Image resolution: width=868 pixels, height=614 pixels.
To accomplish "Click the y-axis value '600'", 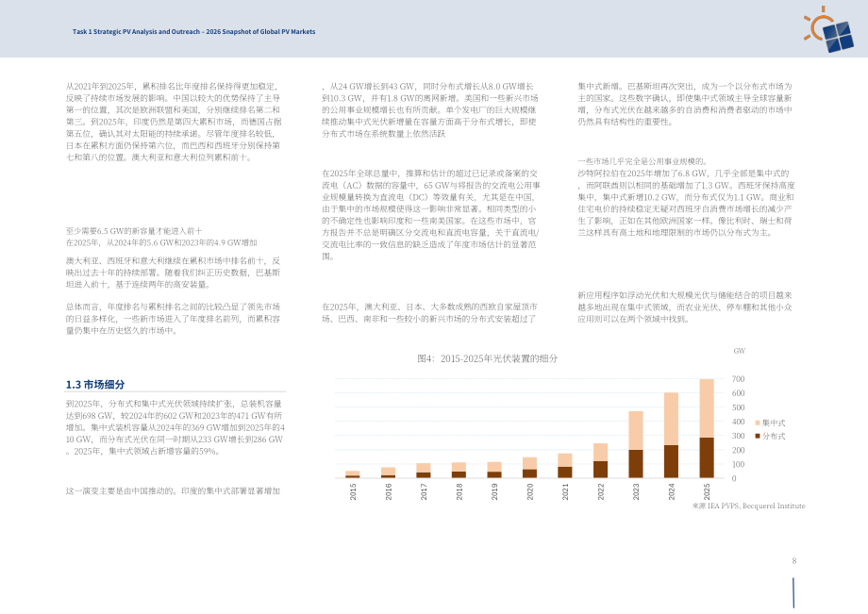I will 738,393.
